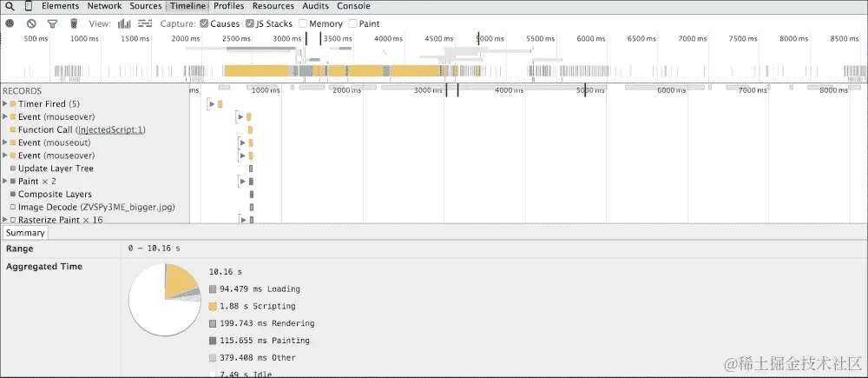
Task: Select the Image Decode ZVSPy3ME_bigger.jpg record
Action: [x=95, y=208]
